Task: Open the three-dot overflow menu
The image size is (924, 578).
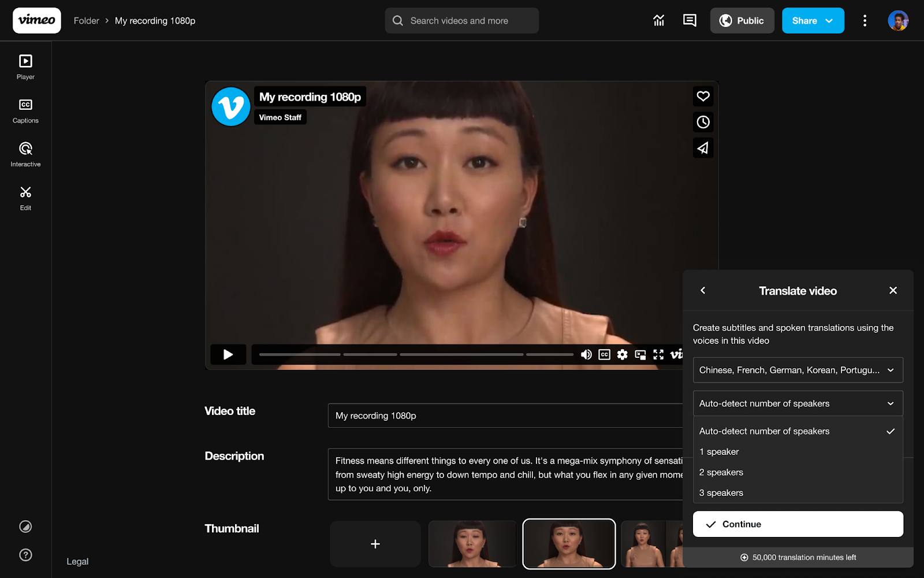Action: click(865, 20)
